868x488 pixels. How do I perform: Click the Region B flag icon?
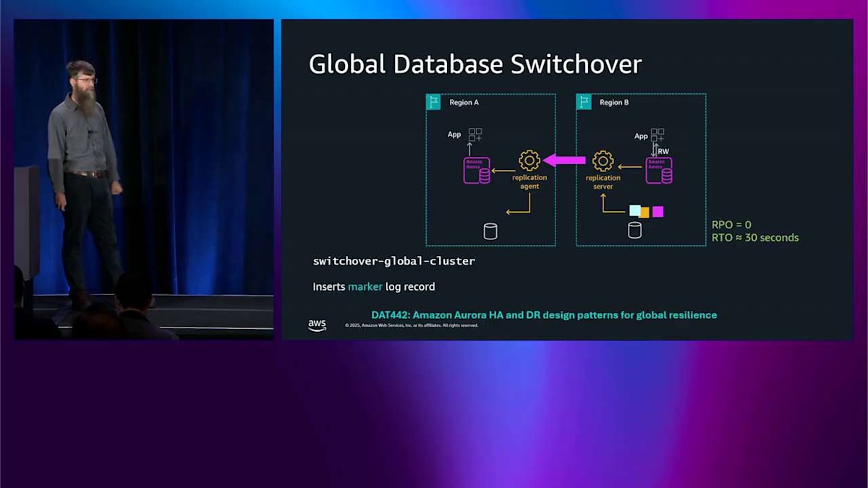(584, 102)
